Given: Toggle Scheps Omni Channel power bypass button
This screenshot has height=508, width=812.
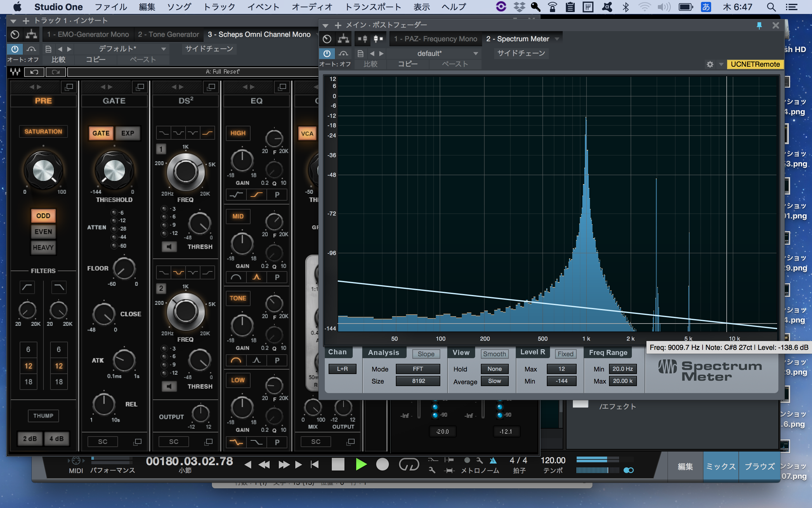Looking at the screenshot, I should tap(15, 49).
